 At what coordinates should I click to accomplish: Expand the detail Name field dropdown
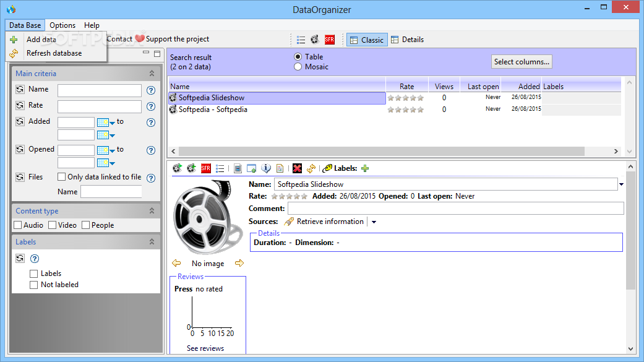coord(621,184)
